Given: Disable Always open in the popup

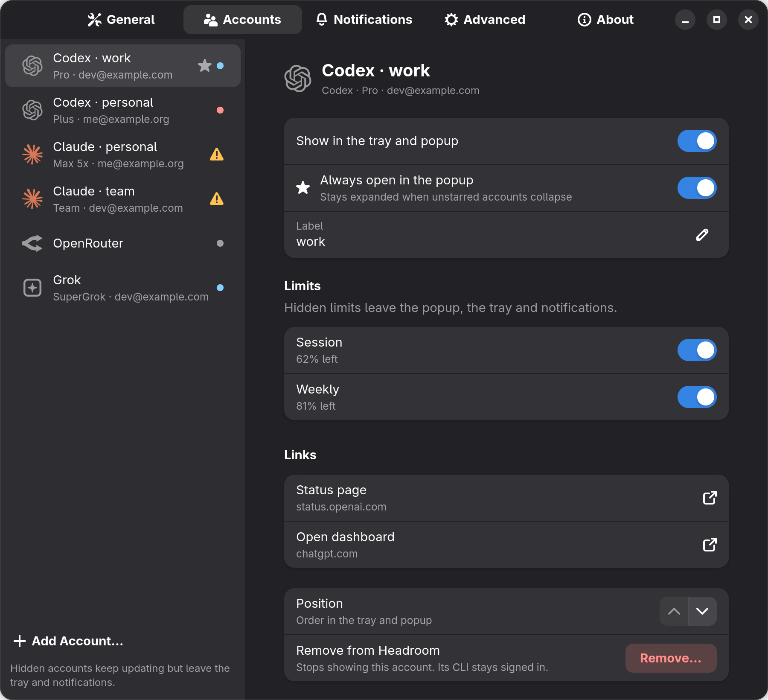Looking at the screenshot, I should (x=697, y=188).
